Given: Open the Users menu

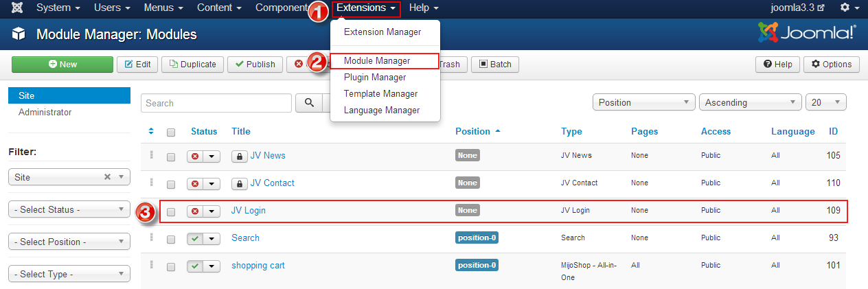Looking at the screenshot, I should point(112,8).
